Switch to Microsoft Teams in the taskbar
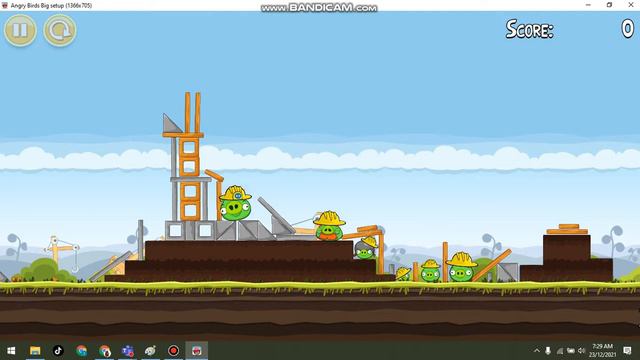This screenshot has width=640, height=360. (127, 351)
